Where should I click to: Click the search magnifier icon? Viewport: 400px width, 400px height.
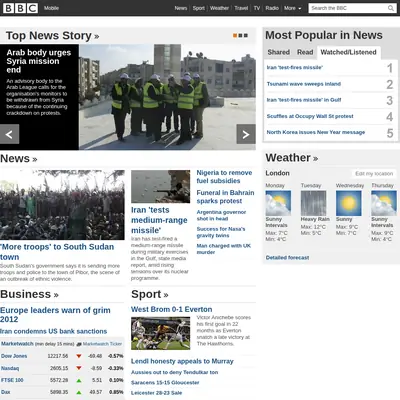coord(391,8)
